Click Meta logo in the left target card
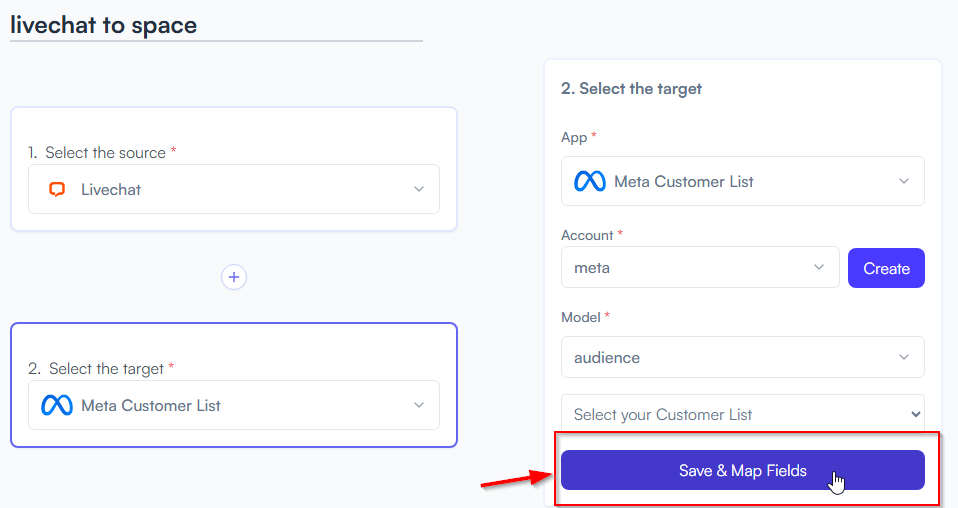The height and width of the screenshot is (508, 958). click(x=57, y=405)
